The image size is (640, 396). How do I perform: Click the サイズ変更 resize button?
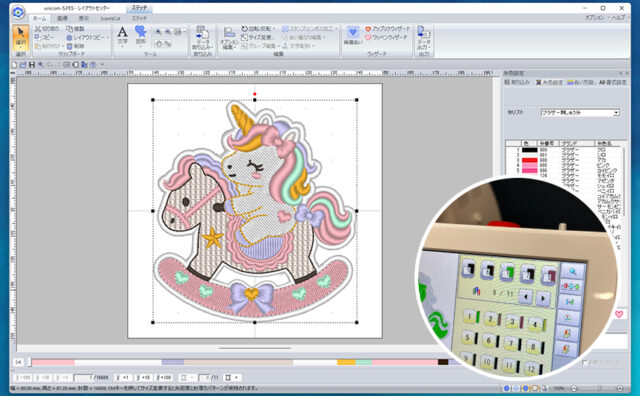coord(257,37)
